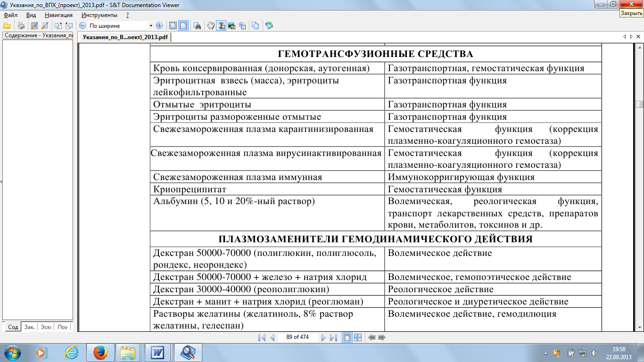Image resolution: width=644 pixels, height=362 pixels.
Task: Show hidden system tray icons
Action: click(x=545, y=352)
